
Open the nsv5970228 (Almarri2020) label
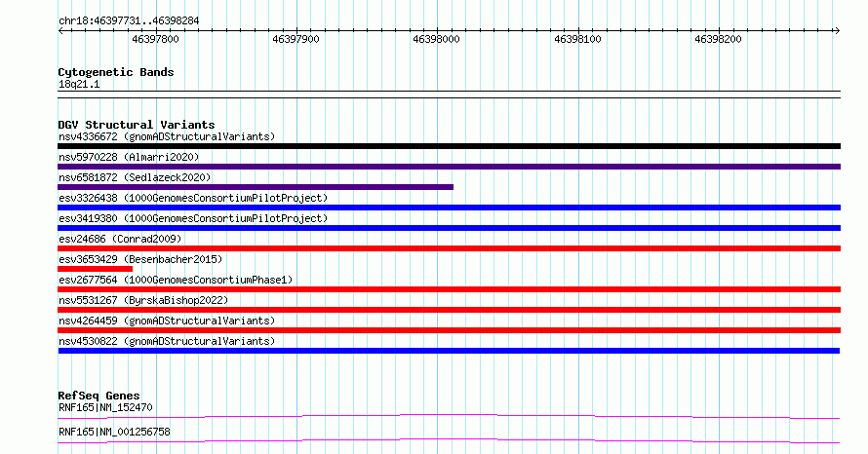pyautogui.click(x=129, y=157)
